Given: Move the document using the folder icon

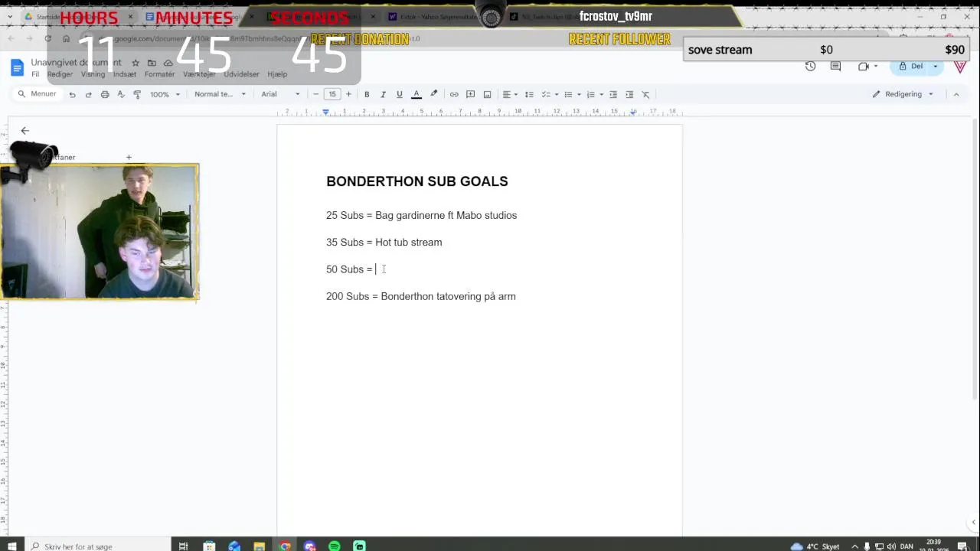Looking at the screenshot, I should 152,63.
